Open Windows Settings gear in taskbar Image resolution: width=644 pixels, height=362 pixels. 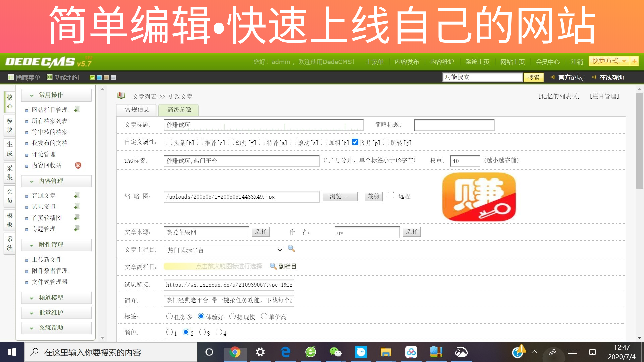coord(260,352)
